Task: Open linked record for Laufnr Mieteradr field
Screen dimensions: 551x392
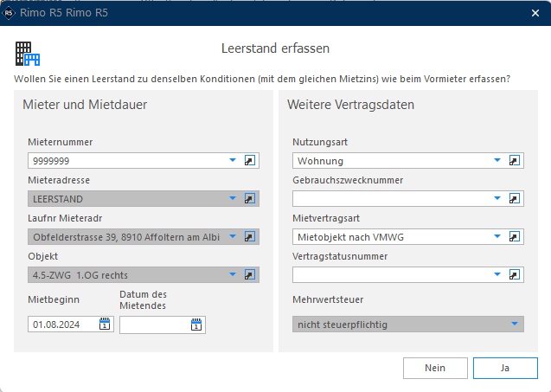Action: [249, 236]
